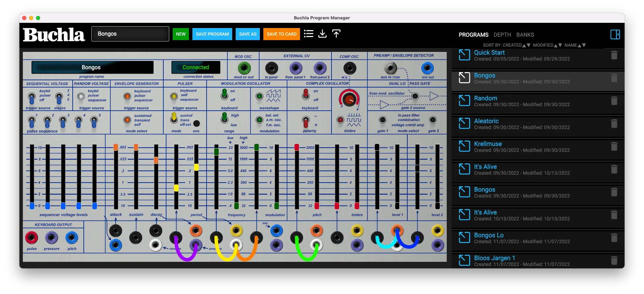The image size is (644, 294).
Task: Click the download-from-device arrow icon
Action: pos(322,34)
